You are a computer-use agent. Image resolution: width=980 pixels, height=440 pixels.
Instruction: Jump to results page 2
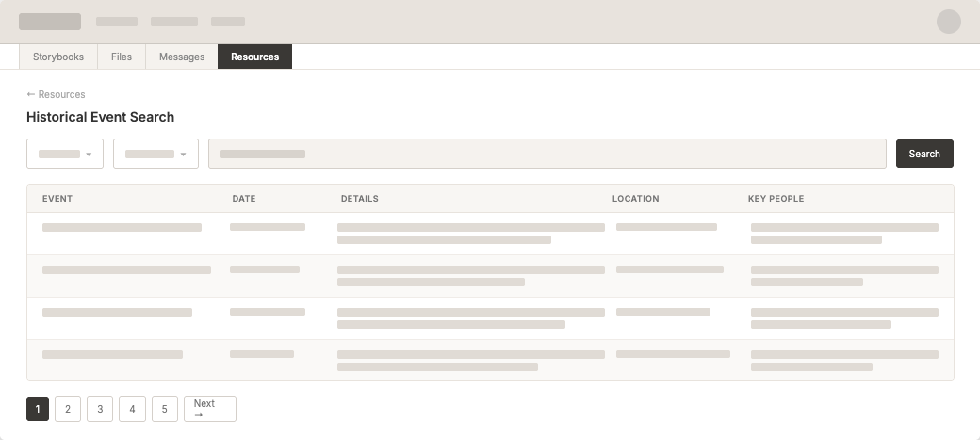(x=68, y=409)
